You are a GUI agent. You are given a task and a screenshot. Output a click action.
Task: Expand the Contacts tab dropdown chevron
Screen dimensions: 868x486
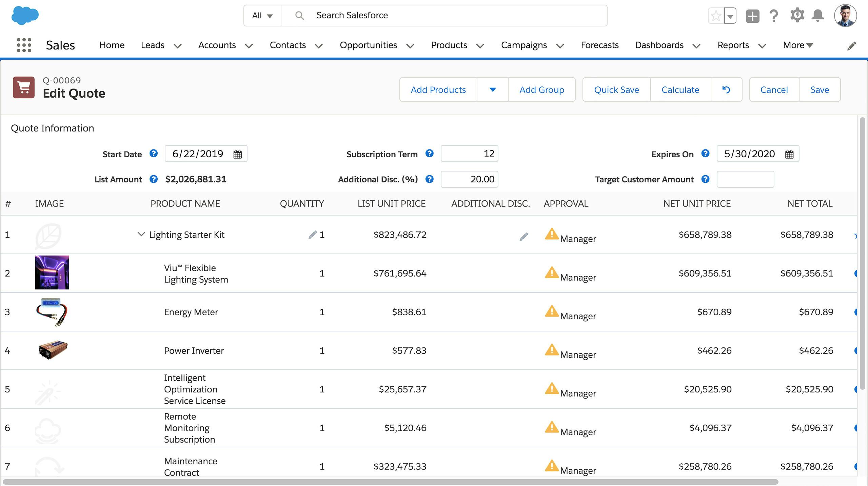click(x=319, y=46)
